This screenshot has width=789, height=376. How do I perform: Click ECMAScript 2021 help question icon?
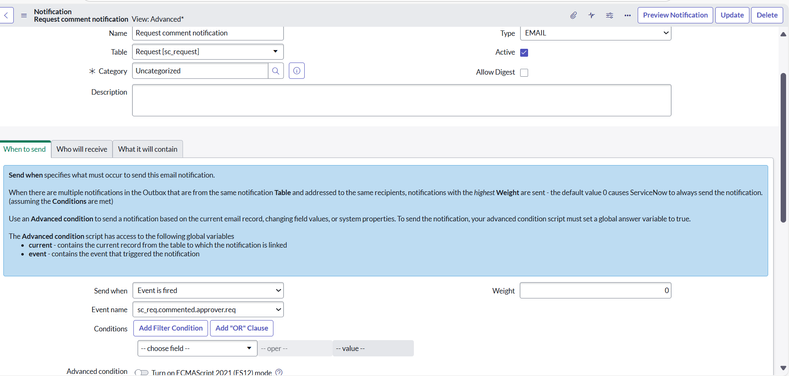pyautogui.click(x=279, y=372)
